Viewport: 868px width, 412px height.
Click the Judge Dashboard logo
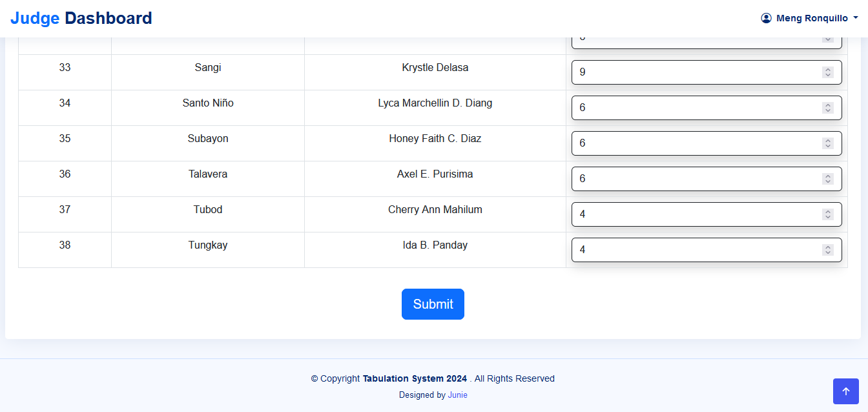click(x=81, y=18)
